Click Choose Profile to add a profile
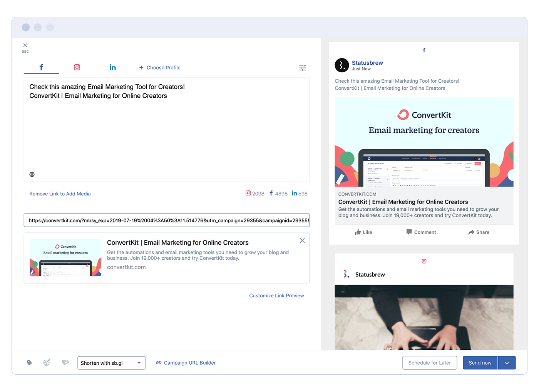 click(160, 68)
